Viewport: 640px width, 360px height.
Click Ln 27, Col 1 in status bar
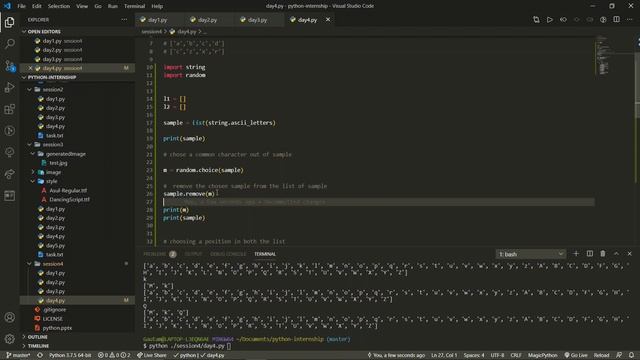pyautogui.click(x=444, y=355)
